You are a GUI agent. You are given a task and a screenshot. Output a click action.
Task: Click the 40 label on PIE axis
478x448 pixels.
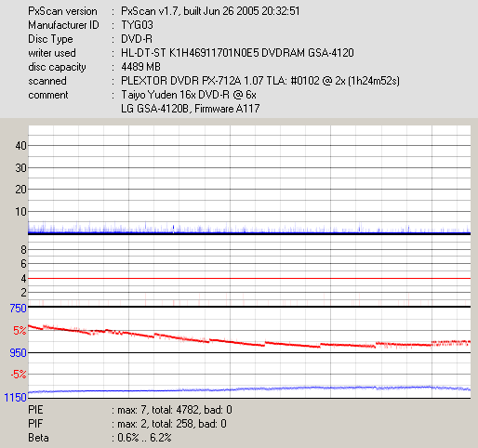tap(21, 146)
